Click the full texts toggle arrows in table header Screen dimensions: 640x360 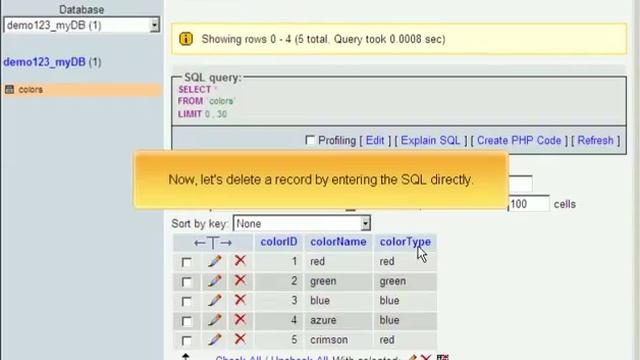pos(213,242)
